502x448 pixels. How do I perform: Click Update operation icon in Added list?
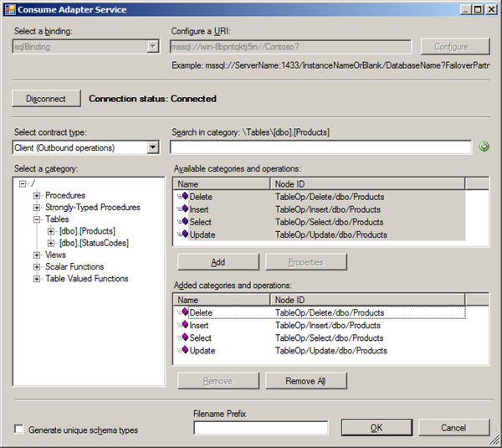182,351
